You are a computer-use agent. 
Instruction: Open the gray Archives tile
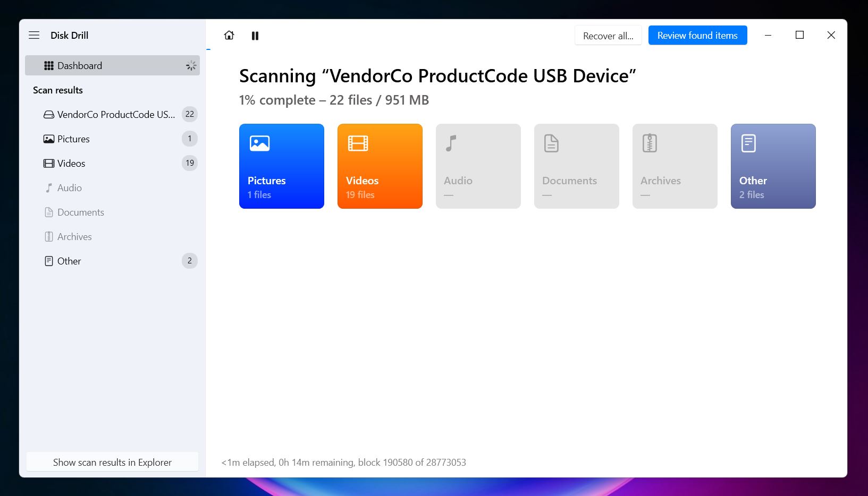[x=675, y=166]
